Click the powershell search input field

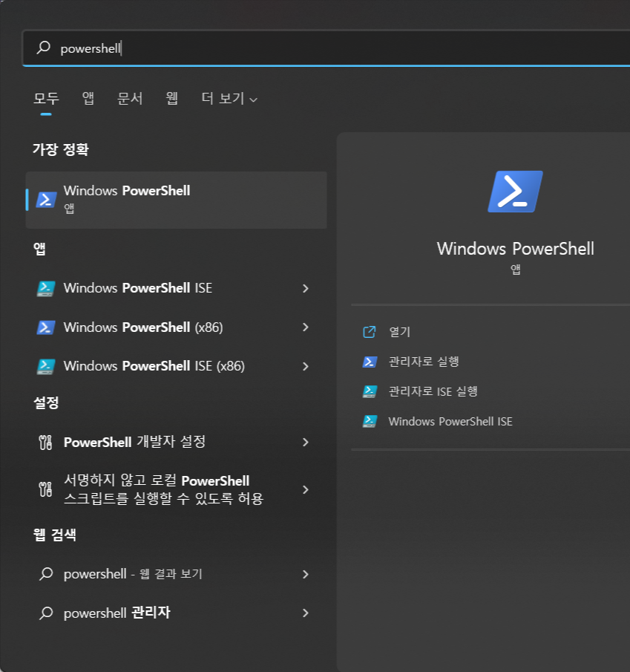coord(326,48)
